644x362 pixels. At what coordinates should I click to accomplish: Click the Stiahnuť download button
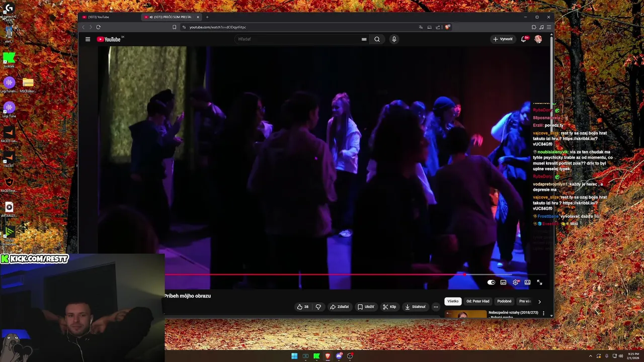415,307
